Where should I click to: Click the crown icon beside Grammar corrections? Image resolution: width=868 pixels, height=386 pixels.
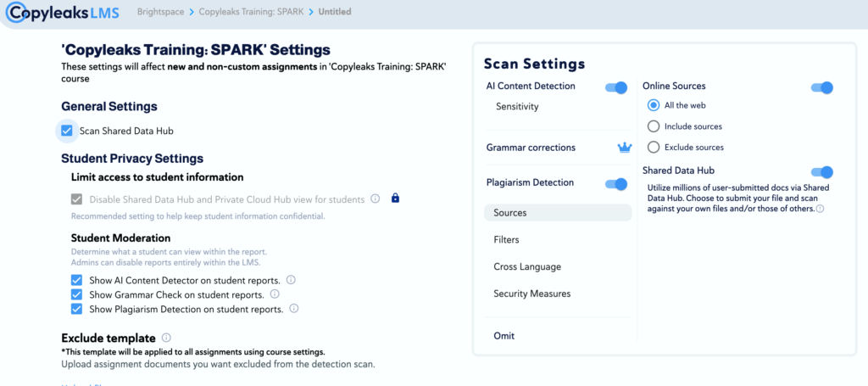pyautogui.click(x=625, y=148)
